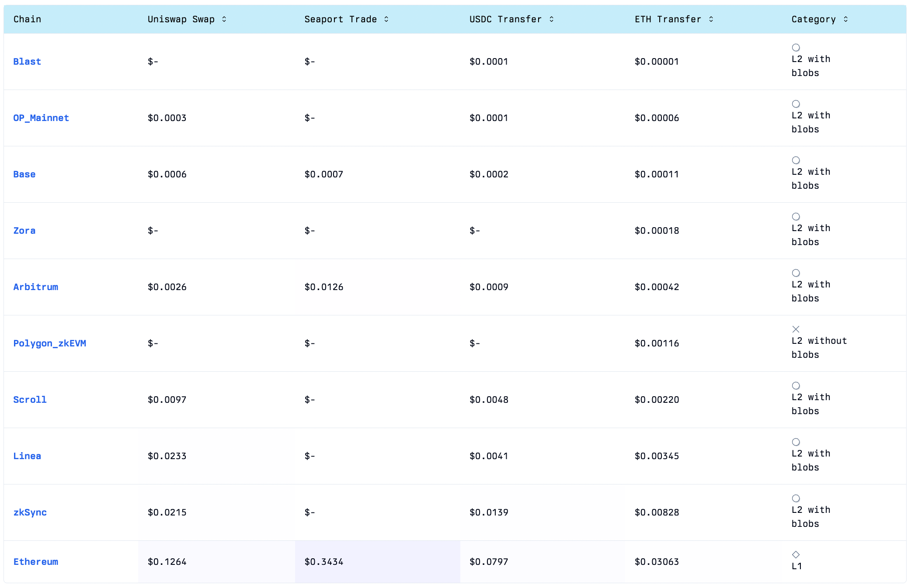Viewport: 911px width, 588px height.
Task: Click the USDC Transfer header label
Action: (505, 19)
